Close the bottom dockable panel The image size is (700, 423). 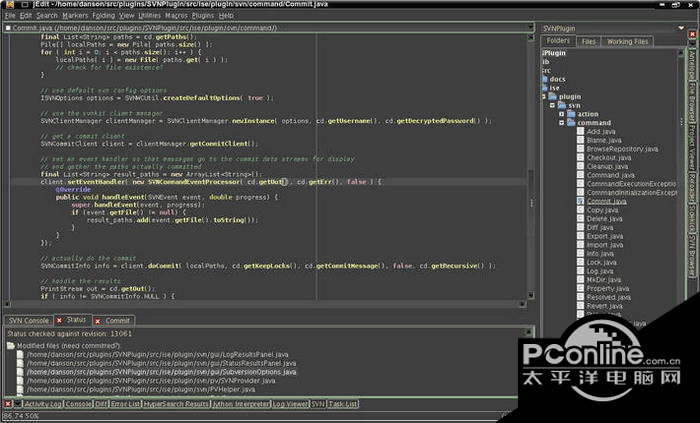(x=7, y=403)
